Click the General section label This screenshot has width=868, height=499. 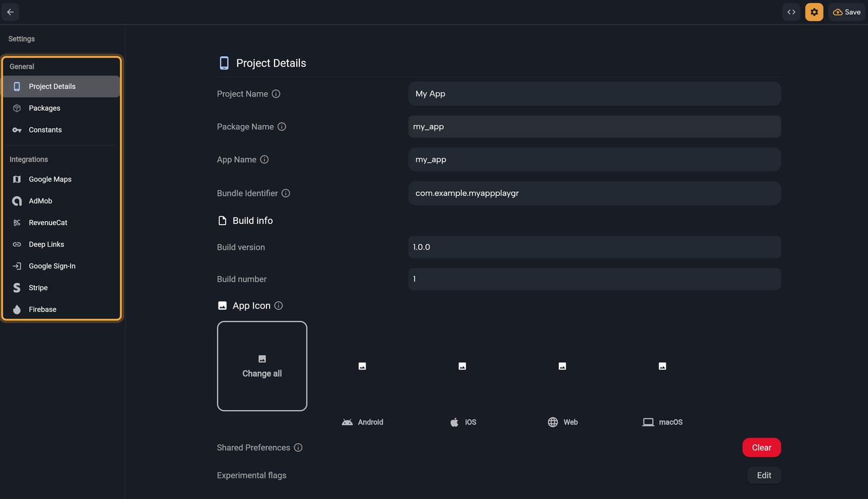coord(22,66)
